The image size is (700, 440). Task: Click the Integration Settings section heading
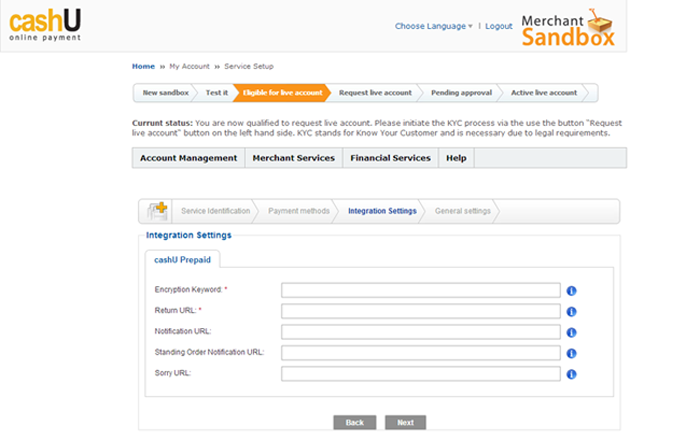(x=189, y=235)
